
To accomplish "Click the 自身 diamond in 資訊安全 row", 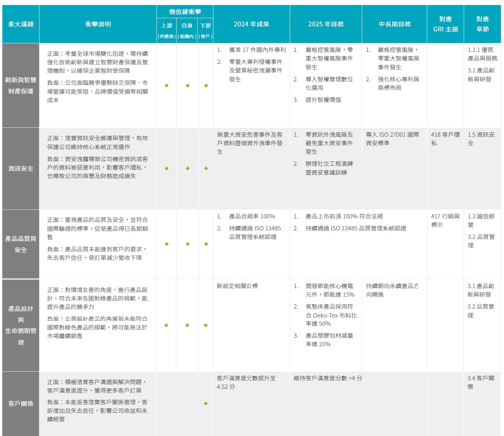I will pos(187,168).
